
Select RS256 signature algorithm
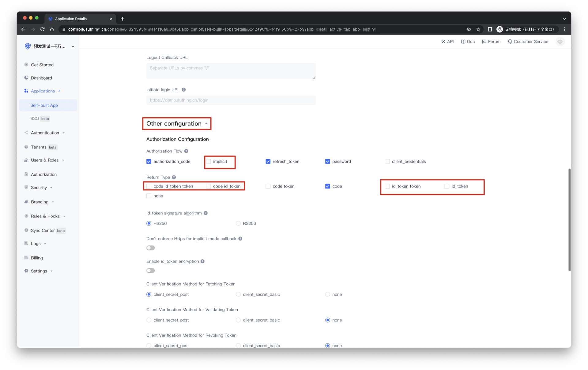[238, 224]
